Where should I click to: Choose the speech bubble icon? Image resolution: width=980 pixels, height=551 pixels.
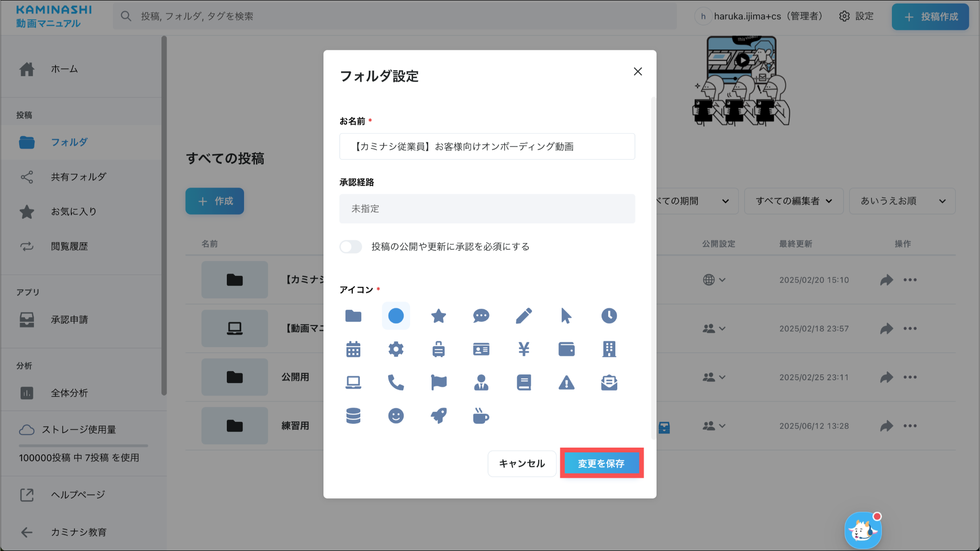pos(481,316)
